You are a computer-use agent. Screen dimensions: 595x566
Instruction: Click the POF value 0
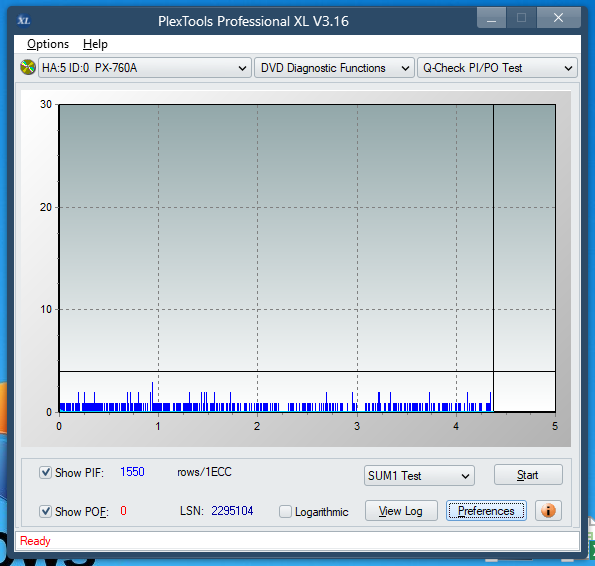(x=123, y=511)
